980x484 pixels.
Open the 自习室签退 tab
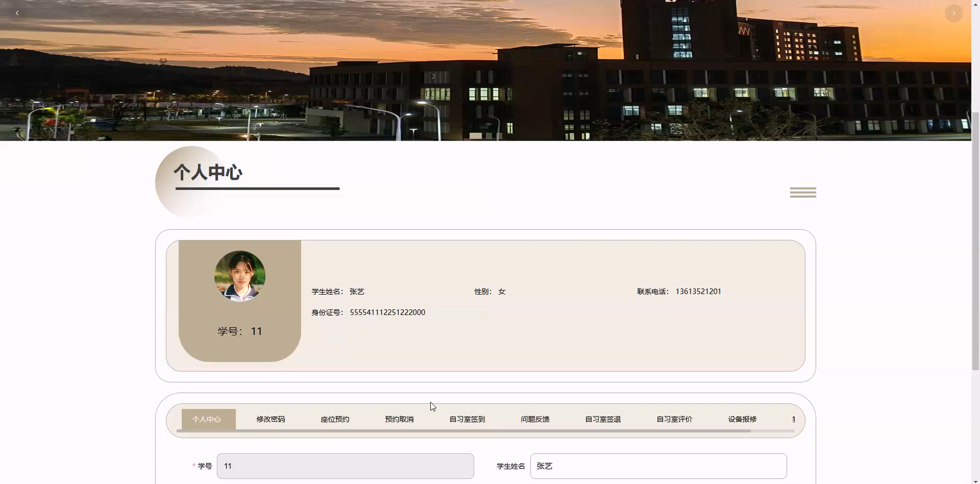pos(603,419)
